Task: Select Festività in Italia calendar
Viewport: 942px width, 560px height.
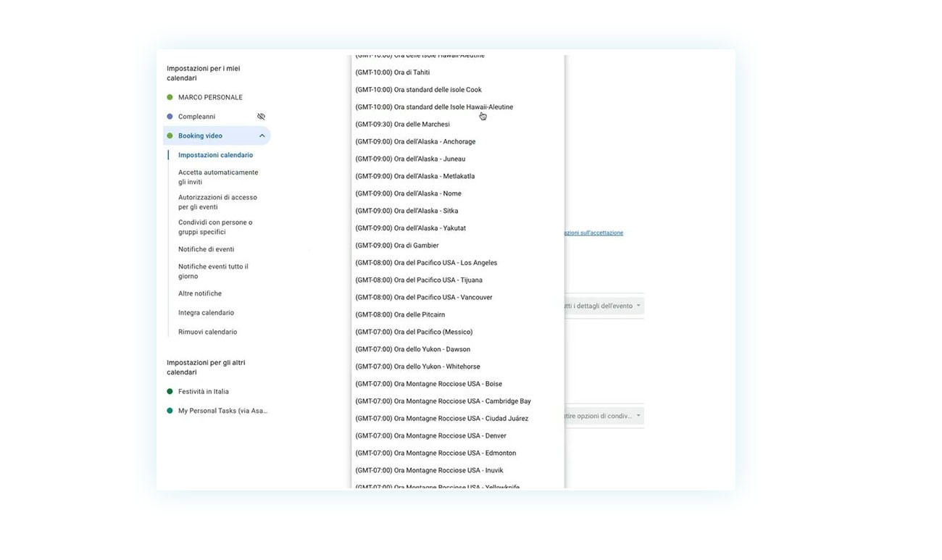Action: click(x=203, y=391)
